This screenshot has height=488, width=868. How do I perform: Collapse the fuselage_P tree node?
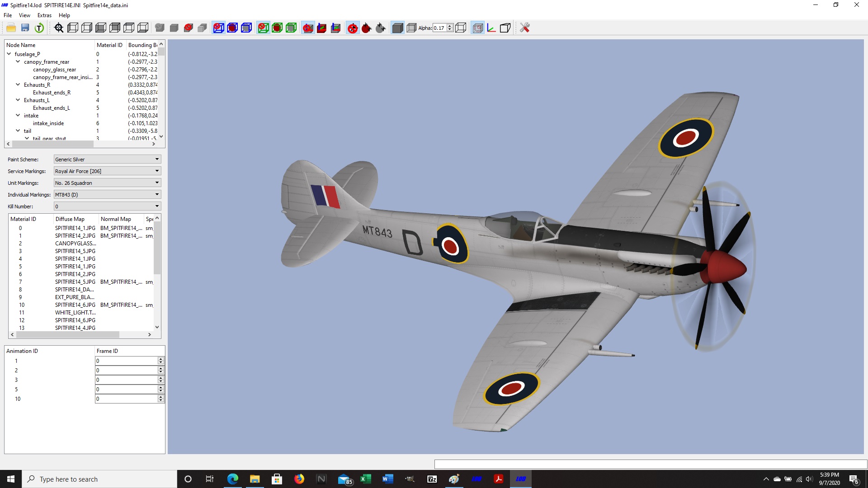pos(9,54)
